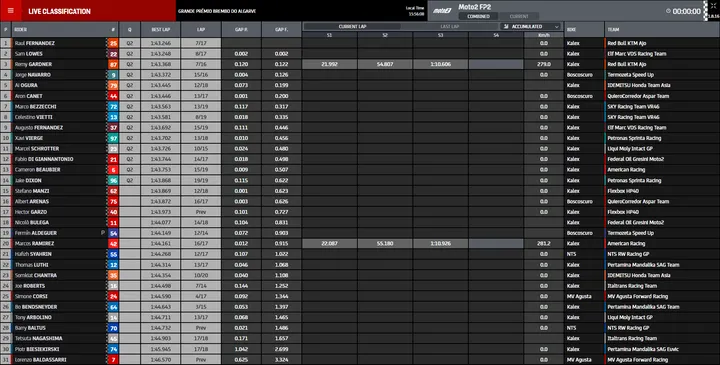
Task: Select rider Nicolò BULEGA
Action: click(31, 223)
